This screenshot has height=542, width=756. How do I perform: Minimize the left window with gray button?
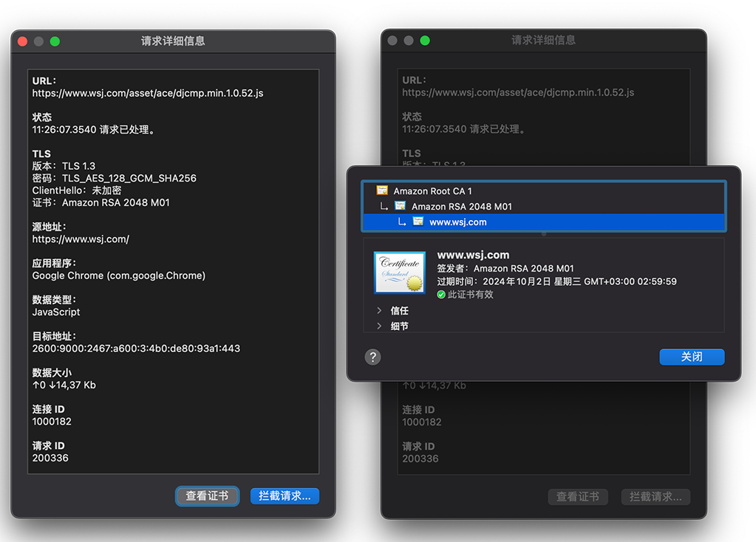point(38,41)
